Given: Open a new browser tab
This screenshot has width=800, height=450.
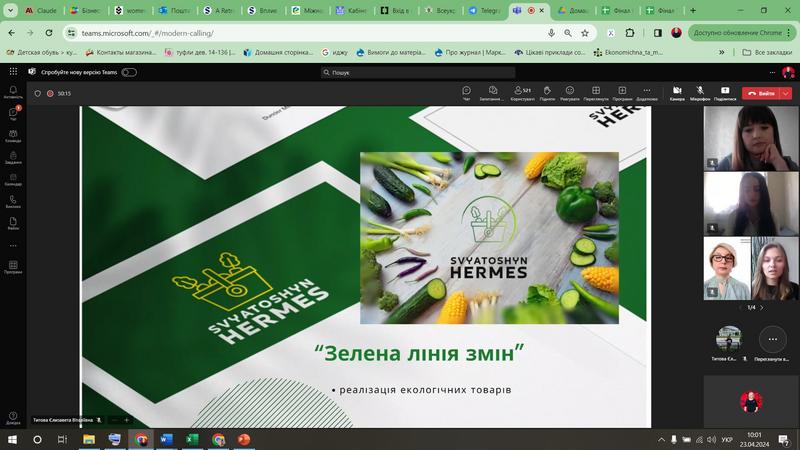Looking at the screenshot, I should click(x=693, y=10).
